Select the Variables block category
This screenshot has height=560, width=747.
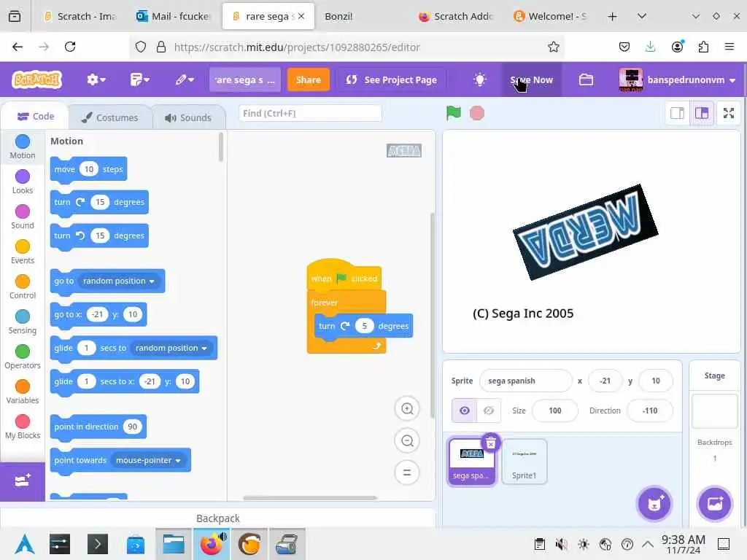[23, 392]
